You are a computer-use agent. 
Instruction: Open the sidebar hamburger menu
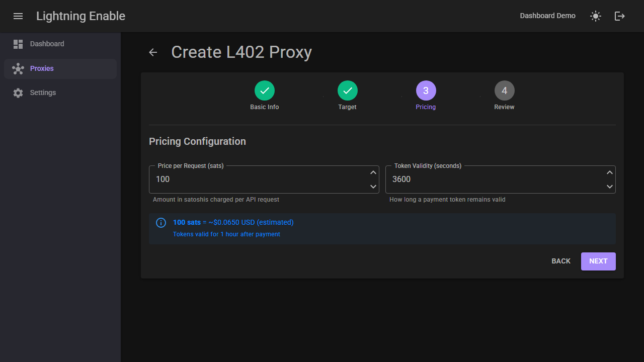point(18,16)
